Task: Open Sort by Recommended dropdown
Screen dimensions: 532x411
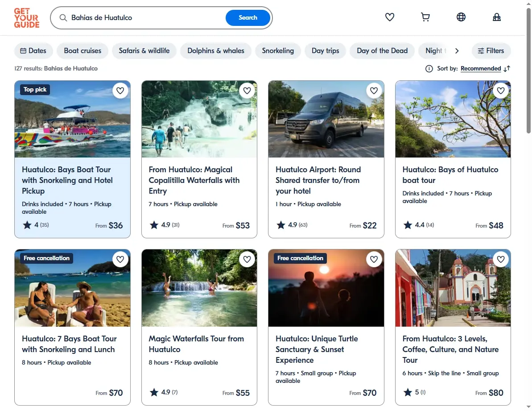Action: pos(480,69)
